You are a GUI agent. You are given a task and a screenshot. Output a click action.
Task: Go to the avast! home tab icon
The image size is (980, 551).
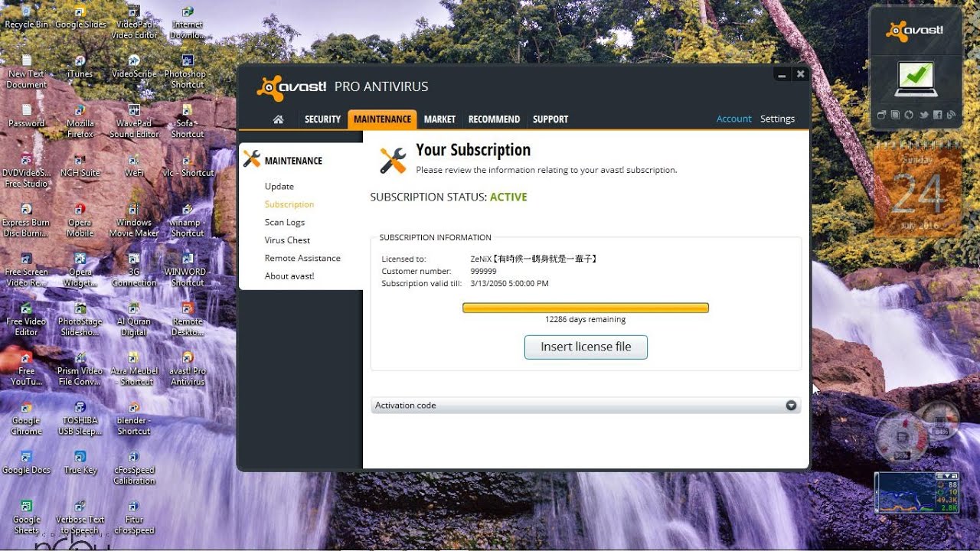point(278,119)
